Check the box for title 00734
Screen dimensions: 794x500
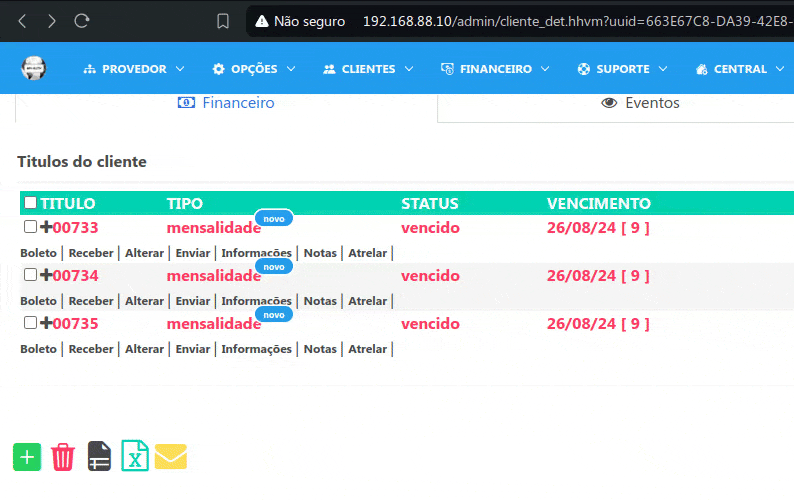(30, 275)
